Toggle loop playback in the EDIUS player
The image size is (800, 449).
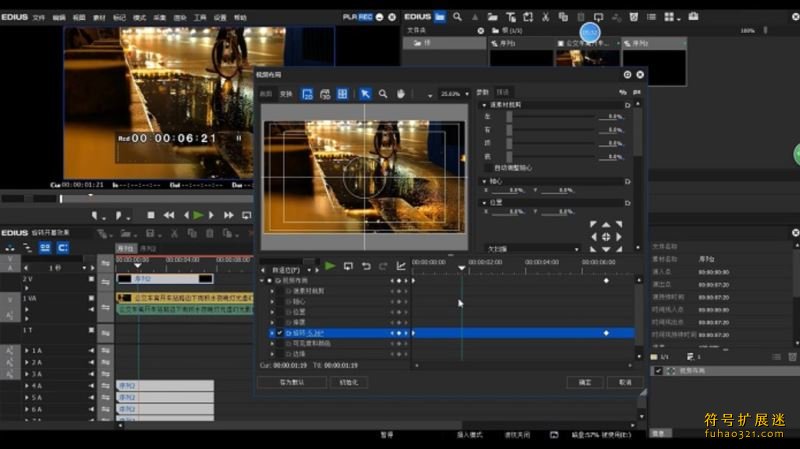[246, 215]
